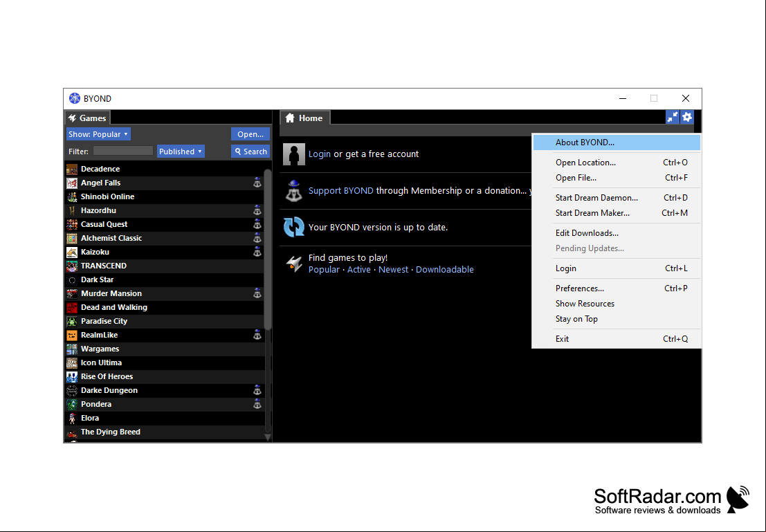766x532 pixels.
Task: Select Login in the settings menu
Action: pyautogui.click(x=617, y=268)
